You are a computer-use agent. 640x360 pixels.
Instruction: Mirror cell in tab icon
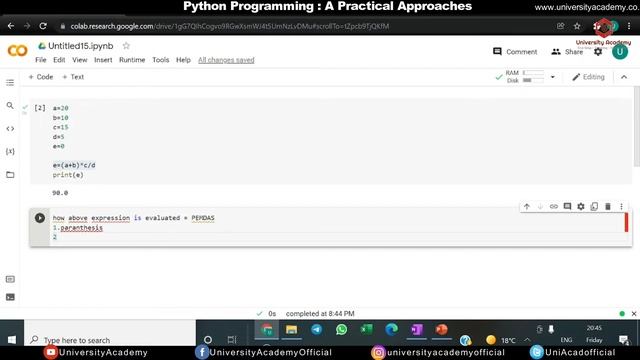(x=594, y=207)
